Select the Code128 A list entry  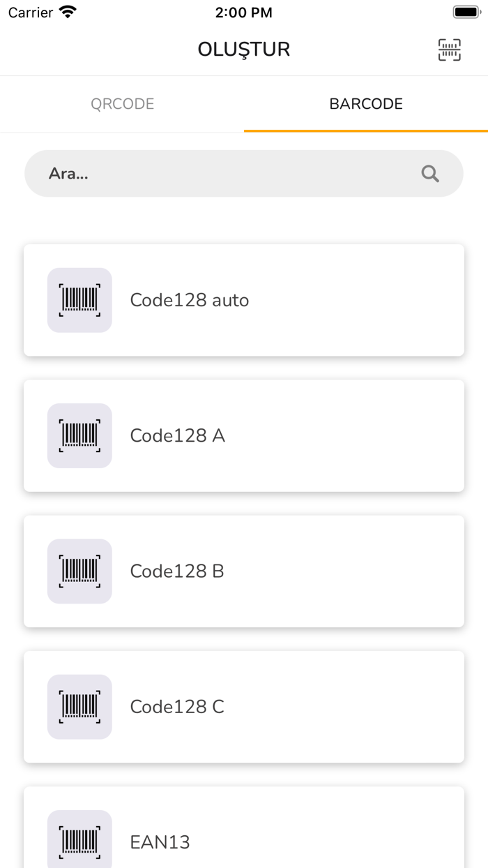[244, 435]
